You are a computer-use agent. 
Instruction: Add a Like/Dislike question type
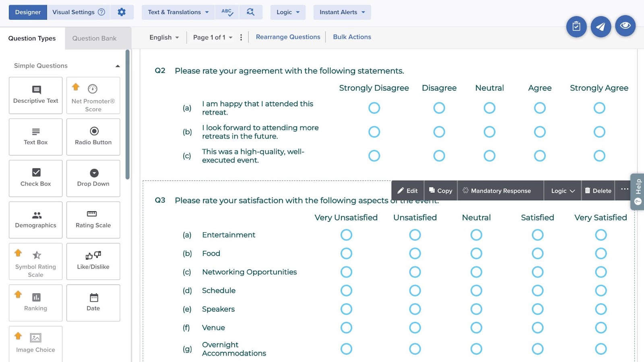click(x=93, y=261)
